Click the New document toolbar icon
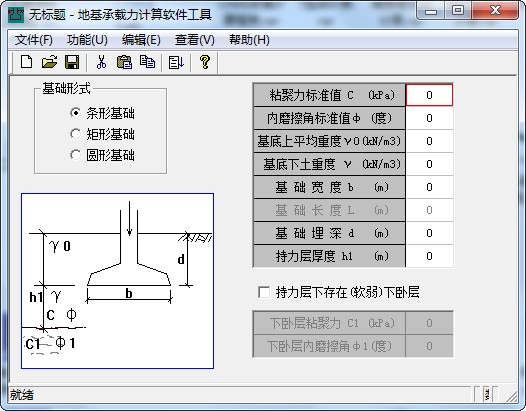This screenshot has width=526, height=411. pos(27,62)
